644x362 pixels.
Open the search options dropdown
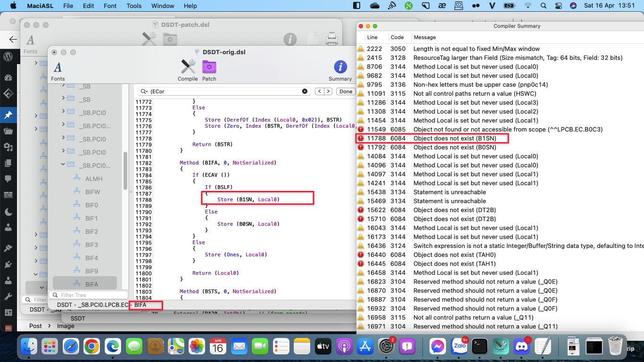(143, 91)
